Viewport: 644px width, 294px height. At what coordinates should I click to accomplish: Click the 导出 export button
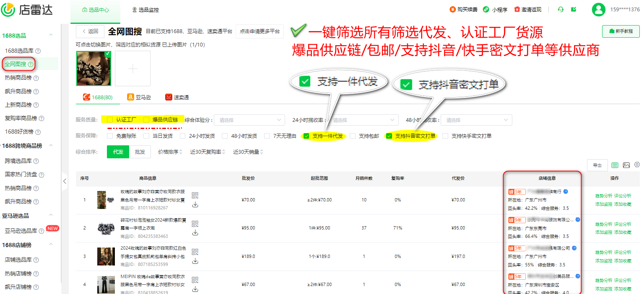tap(597, 165)
